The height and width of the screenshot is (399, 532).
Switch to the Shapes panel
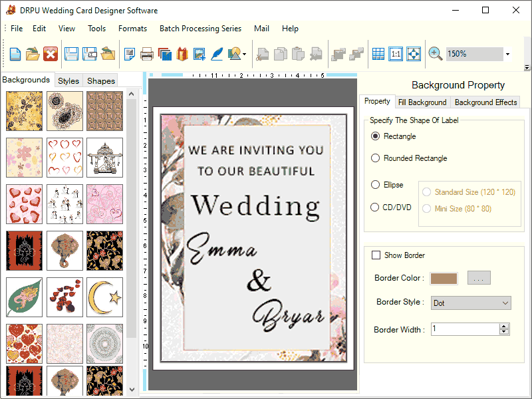coord(100,80)
